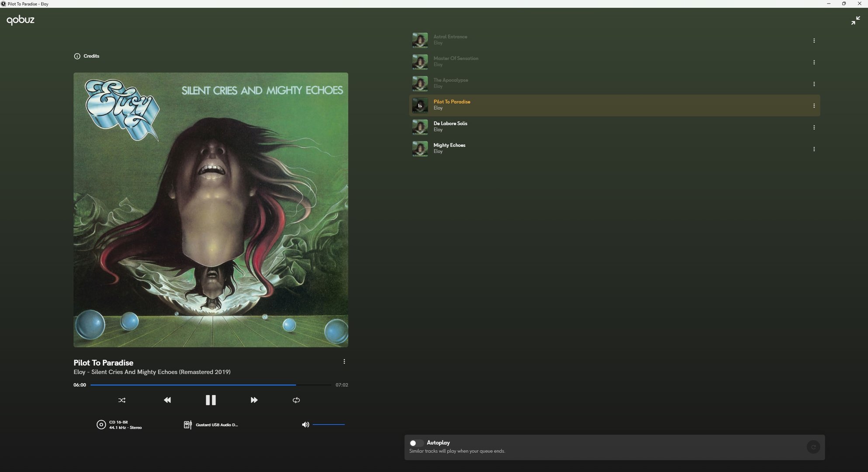This screenshot has width=868, height=472.
Task: Select Gustard USB audio output device
Action: 211,425
